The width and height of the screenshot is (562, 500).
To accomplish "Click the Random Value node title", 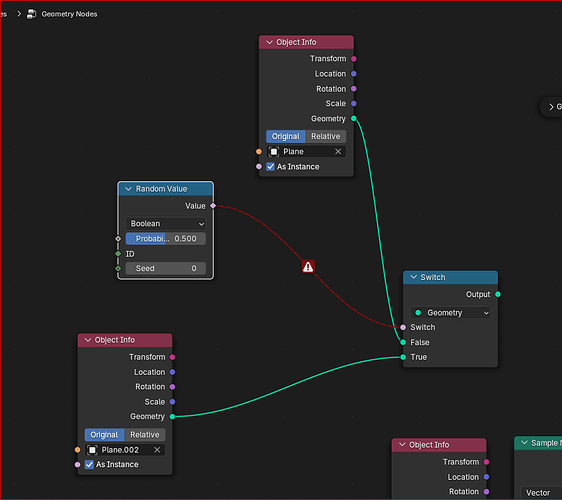I will click(161, 189).
